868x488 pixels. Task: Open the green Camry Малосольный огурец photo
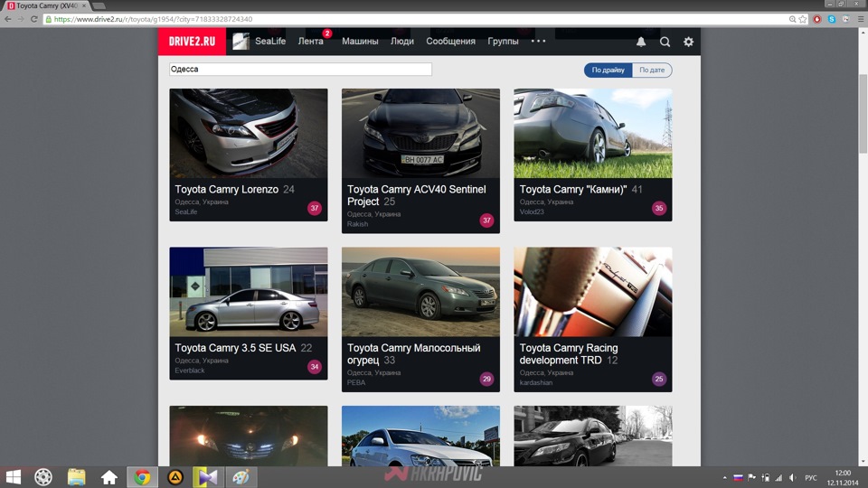tap(420, 292)
